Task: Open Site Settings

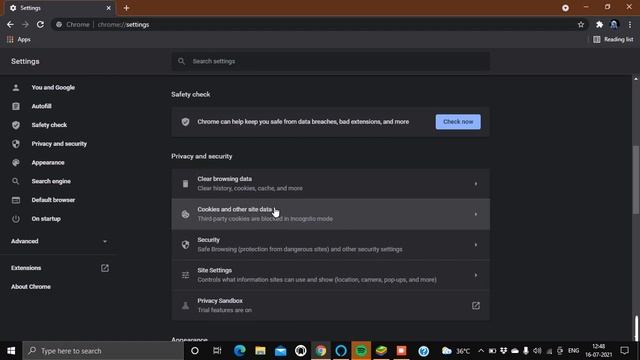Action: click(x=331, y=275)
